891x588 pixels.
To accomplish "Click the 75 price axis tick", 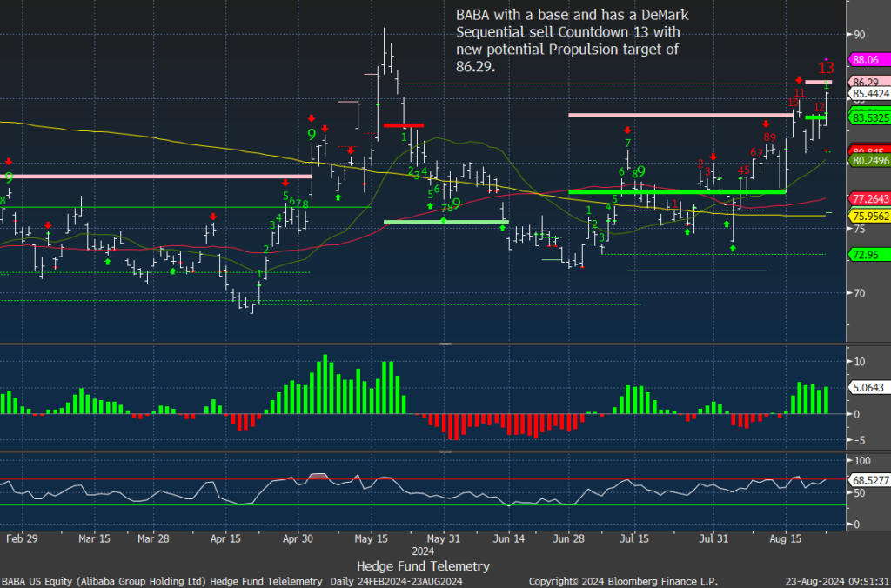I will click(859, 229).
